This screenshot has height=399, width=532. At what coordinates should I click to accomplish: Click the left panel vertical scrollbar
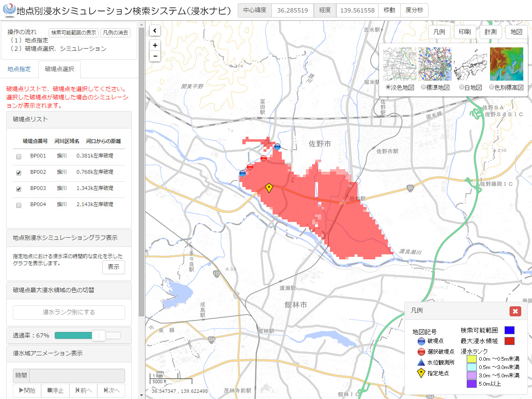pos(141,172)
